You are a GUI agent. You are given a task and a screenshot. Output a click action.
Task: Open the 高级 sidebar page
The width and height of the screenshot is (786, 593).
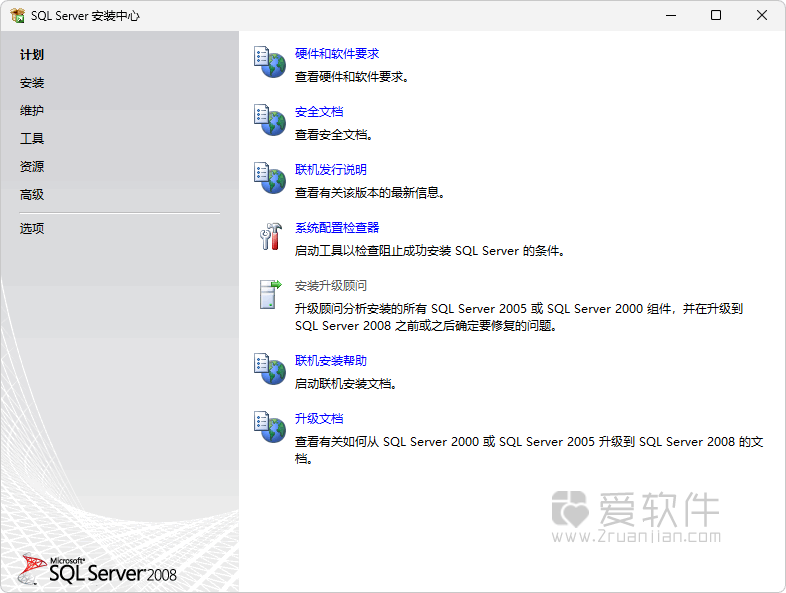[x=32, y=194]
